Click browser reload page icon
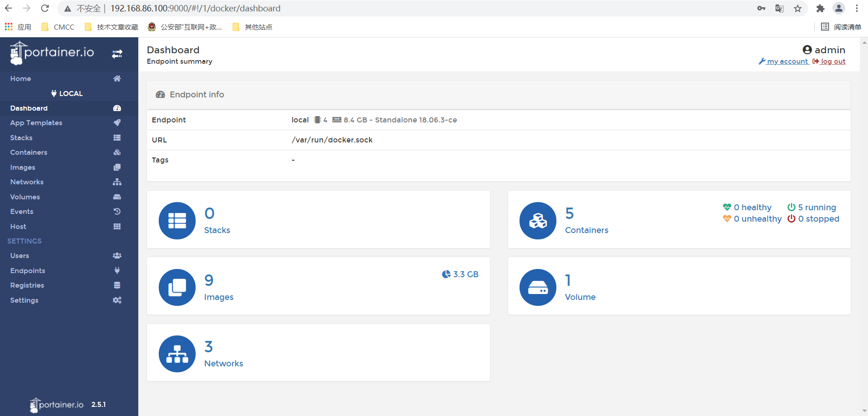868x416 pixels. pyautogui.click(x=45, y=8)
